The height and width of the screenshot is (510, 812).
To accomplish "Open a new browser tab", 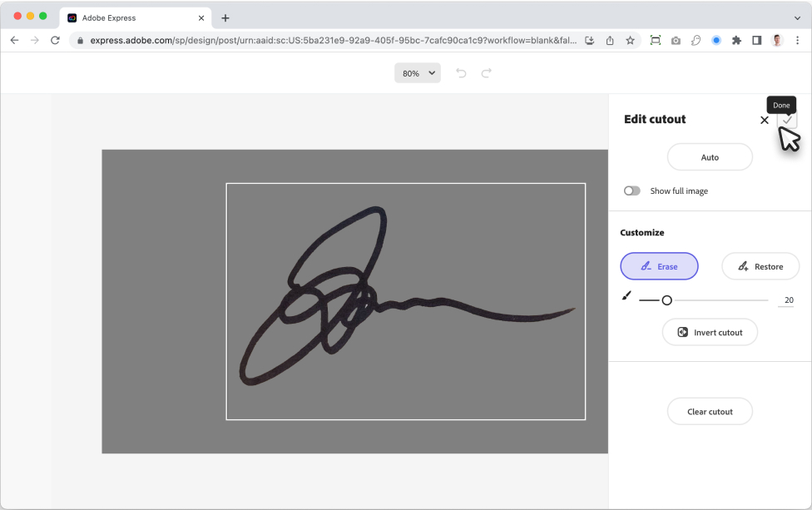I will click(225, 17).
